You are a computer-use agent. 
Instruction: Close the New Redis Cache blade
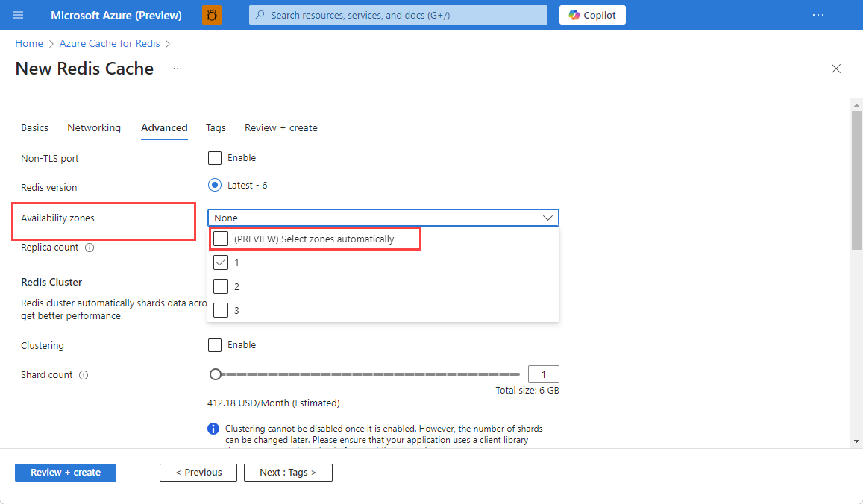(x=836, y=69)
